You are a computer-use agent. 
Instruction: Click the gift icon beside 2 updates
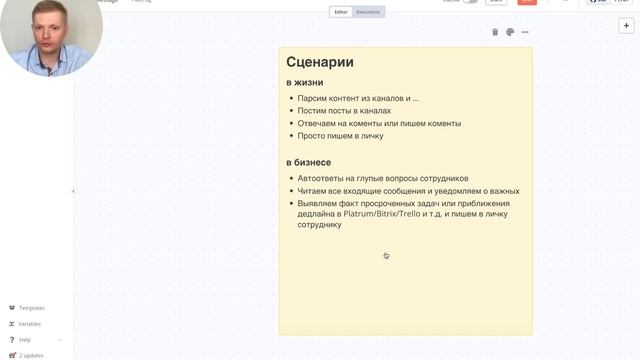point(12,356)
